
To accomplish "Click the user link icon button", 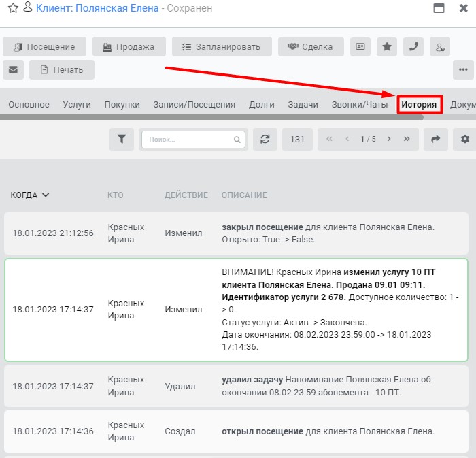I will coord(440,47).
